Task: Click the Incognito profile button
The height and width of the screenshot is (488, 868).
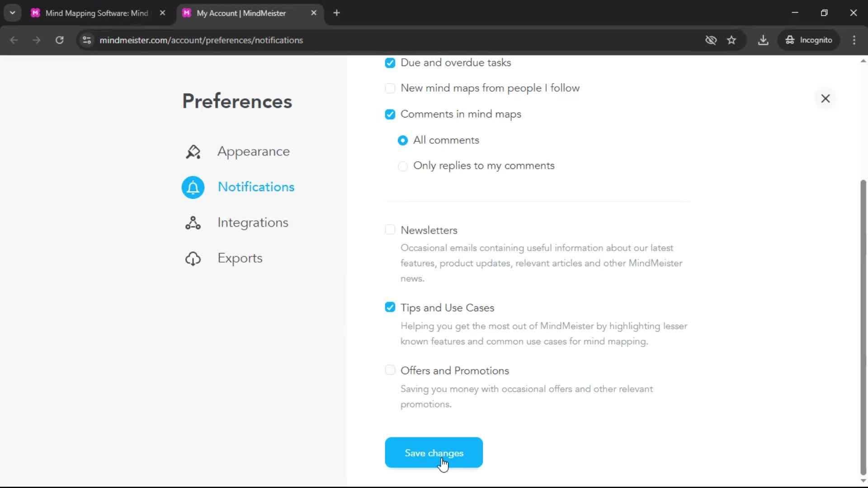Action: [809, 40]
